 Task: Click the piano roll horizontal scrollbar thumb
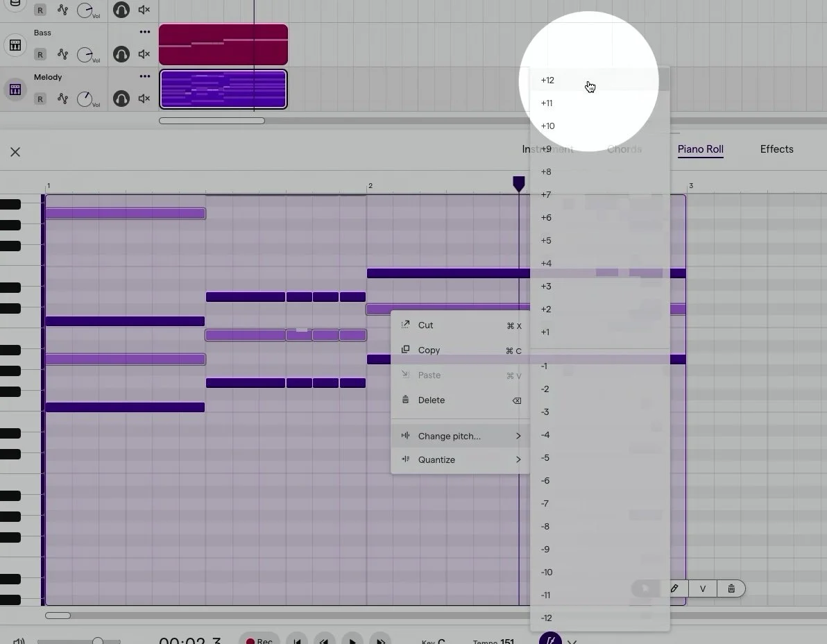[x=58, y=616]
